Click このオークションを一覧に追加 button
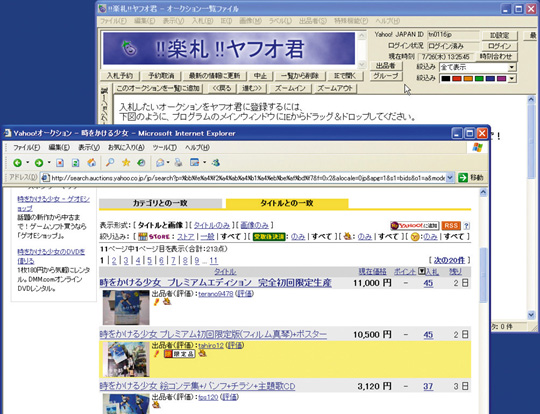Image resolution: width=540 pixels, height=414 pixels. click(158, 89)
